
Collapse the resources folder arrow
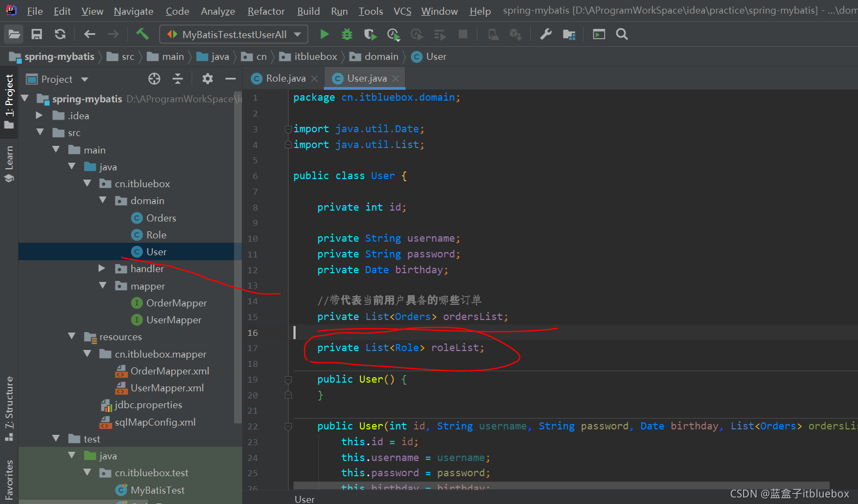pyautogui.click(x=71, y=336)
